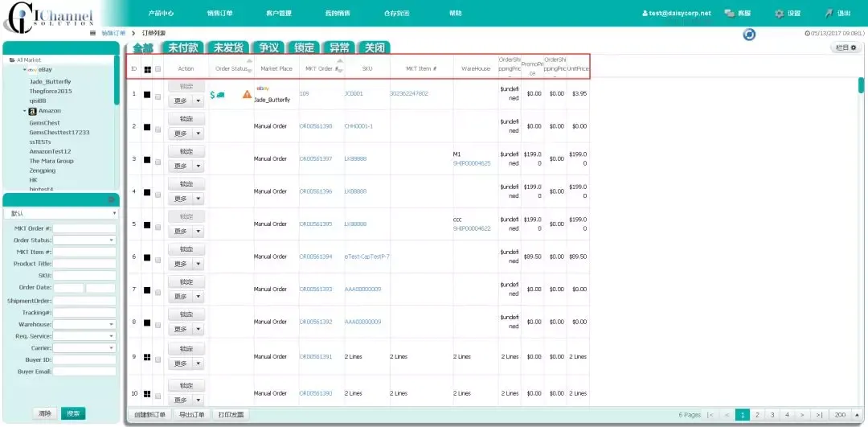This screenshot has height=427, width=868.
Task: Tick the checkbox for order OR00561396
Action: tap(158, 195)
